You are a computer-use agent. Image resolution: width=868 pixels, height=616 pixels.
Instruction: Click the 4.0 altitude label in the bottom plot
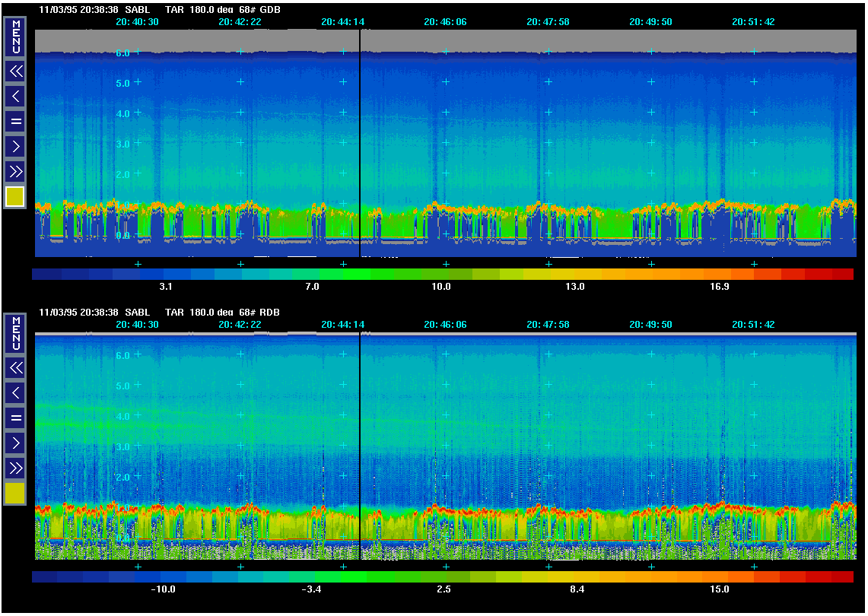[122, 416]
